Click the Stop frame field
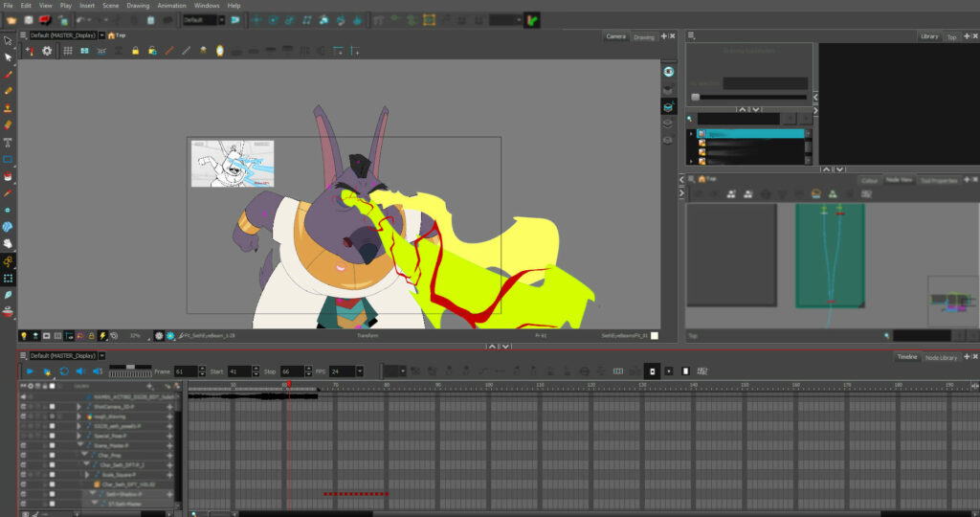The height and width of the screenshot is (517, 980). pyautogui.click(x=292, y=372)
